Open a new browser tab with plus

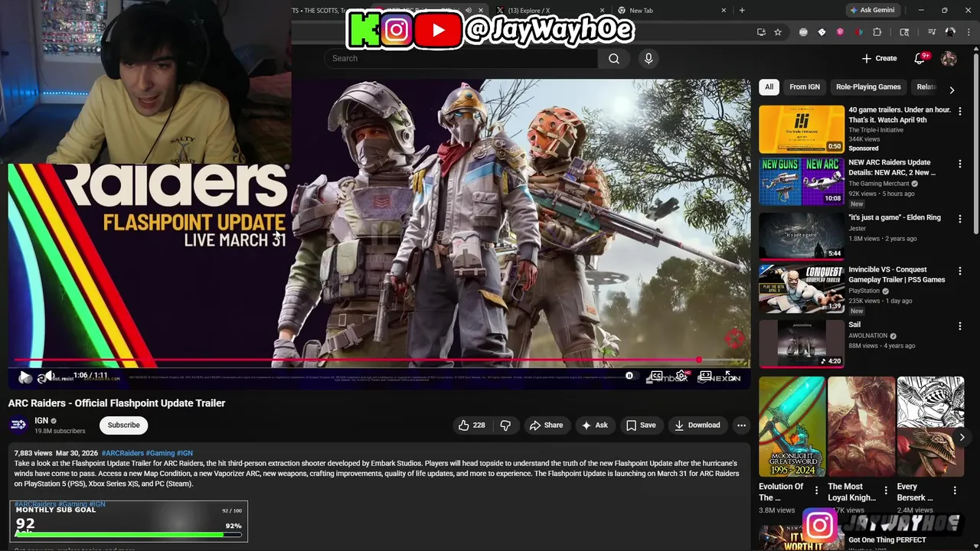(x=742, y=11)
